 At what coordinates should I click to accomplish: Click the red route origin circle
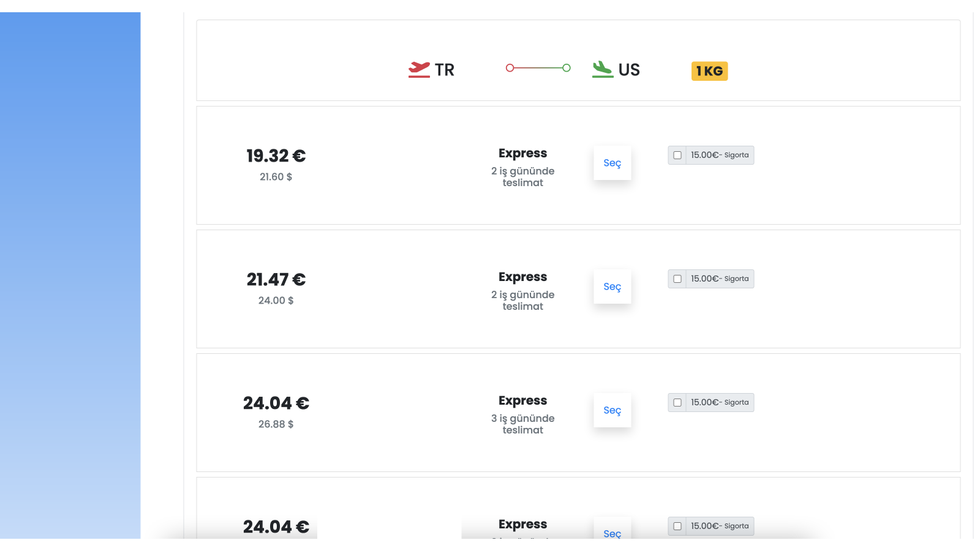tap(510, 68)
